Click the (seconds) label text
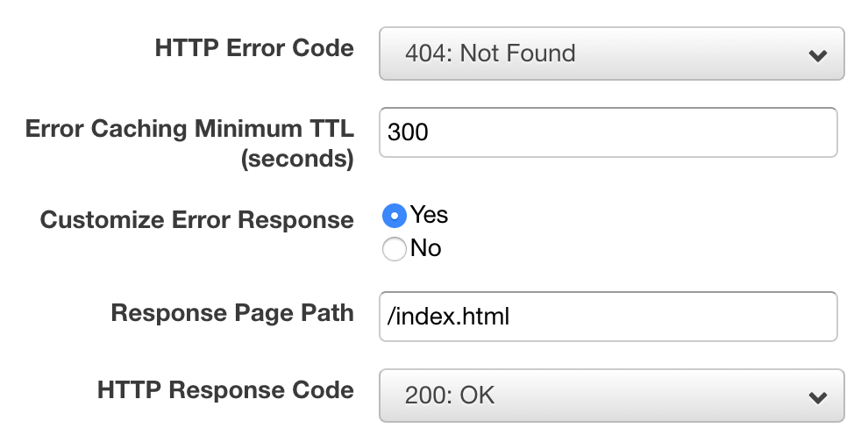This screenshot has width=868, height=442. [x=297, y=159]
